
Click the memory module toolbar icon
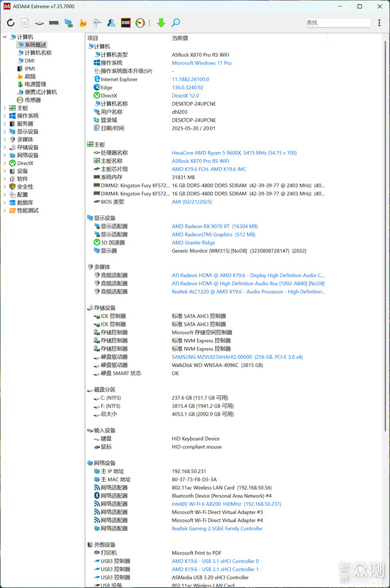tap(53, 23)
